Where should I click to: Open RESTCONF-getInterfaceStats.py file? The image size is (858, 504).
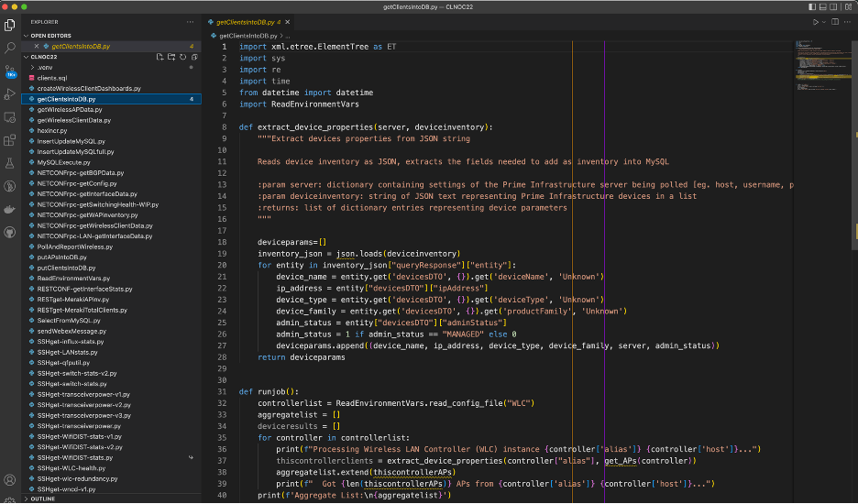coord(85,289)
